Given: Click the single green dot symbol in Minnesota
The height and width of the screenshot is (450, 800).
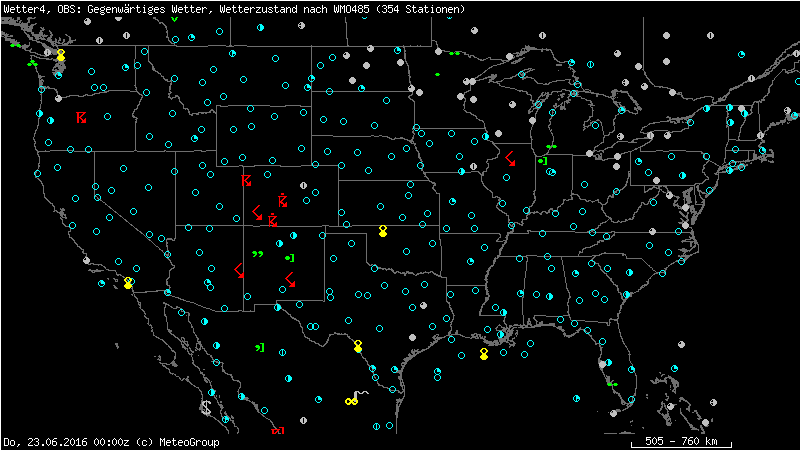Looking at the screenshot, I should 437,74.
